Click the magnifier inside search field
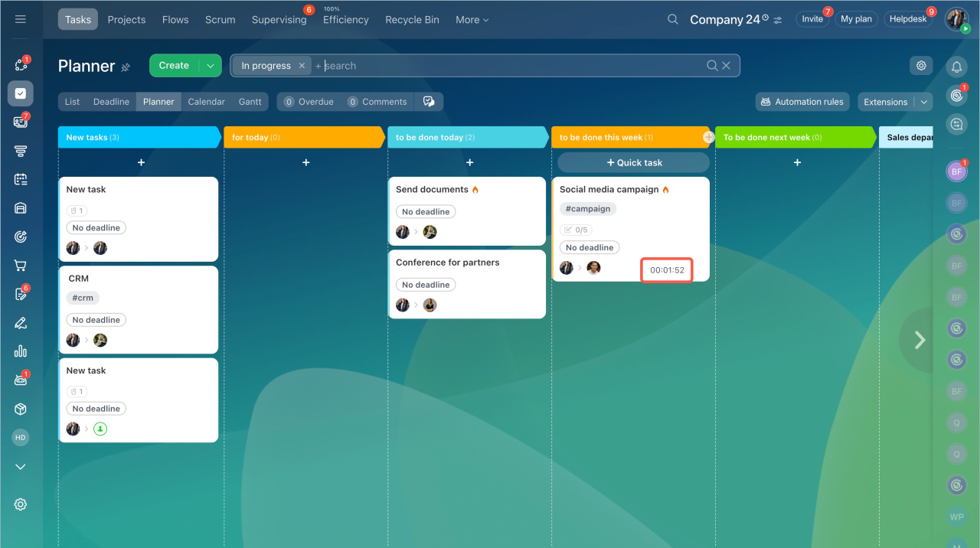 pyautogui.click(x=712, y=66)
